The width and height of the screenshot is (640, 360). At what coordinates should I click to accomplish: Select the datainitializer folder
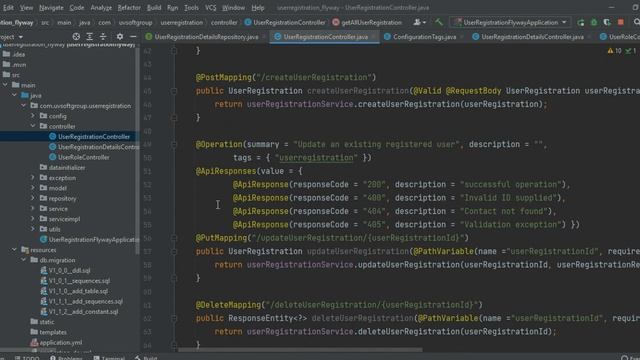[x=62, y=167]
